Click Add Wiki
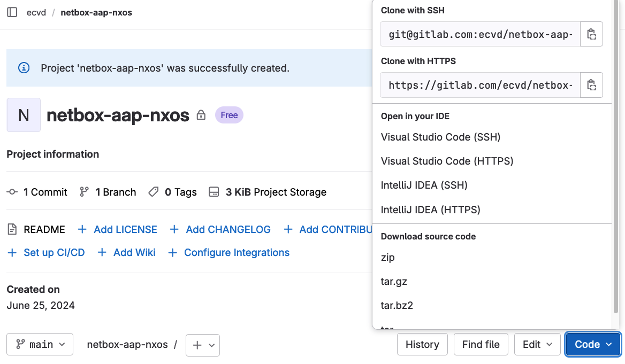Viewport: 625px width, 364px height. click(x=126, y=252)
